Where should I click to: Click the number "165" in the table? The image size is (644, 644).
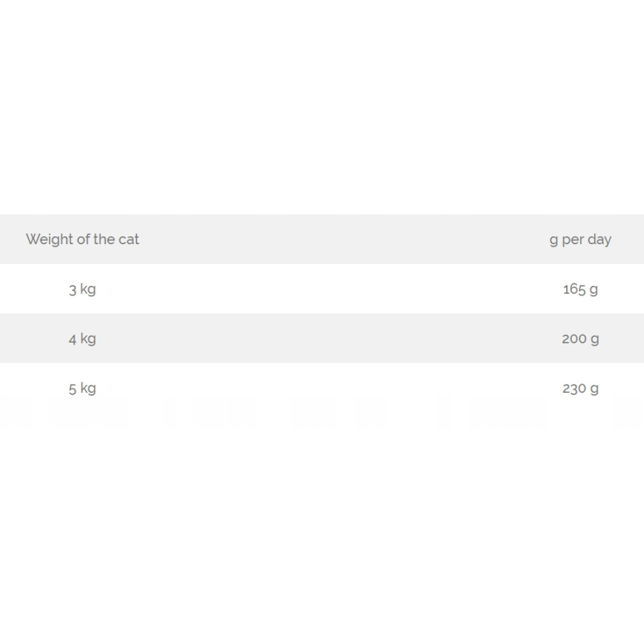[574, 289]
